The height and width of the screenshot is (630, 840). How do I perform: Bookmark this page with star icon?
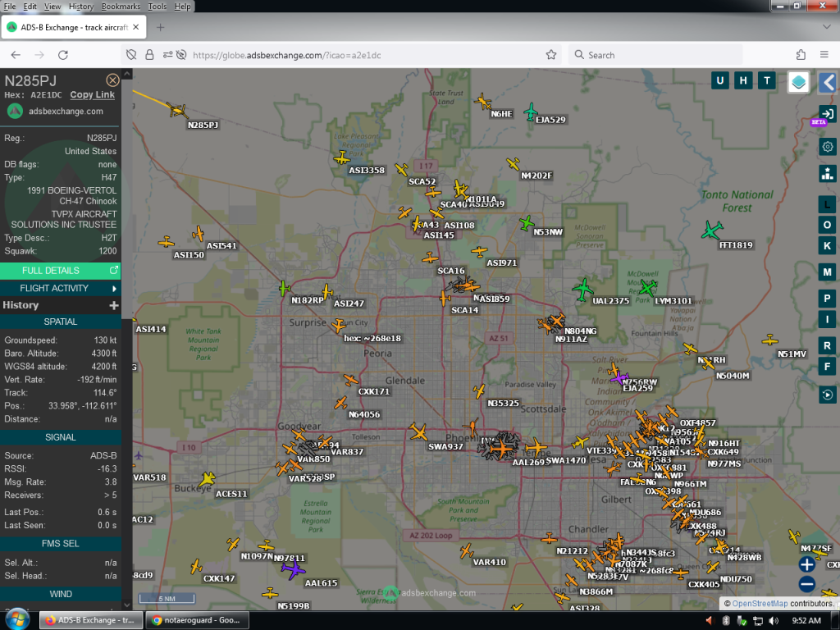[x=550, y=55]
